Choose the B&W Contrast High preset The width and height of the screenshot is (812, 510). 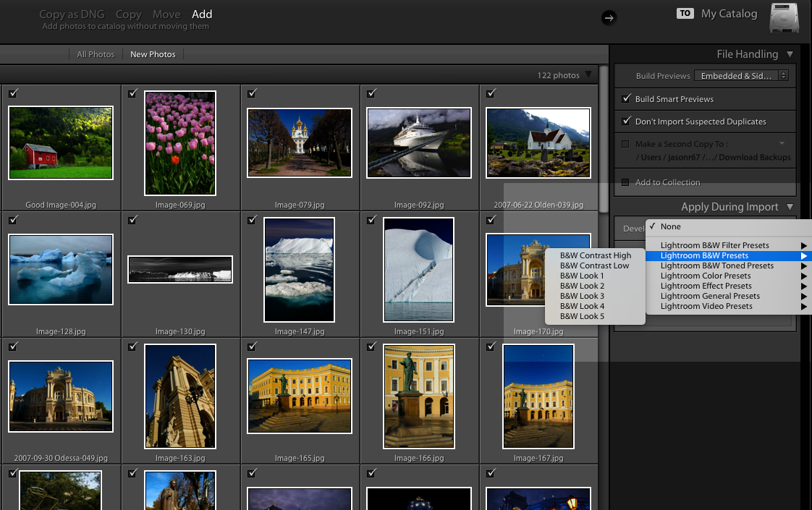point(596,255)
